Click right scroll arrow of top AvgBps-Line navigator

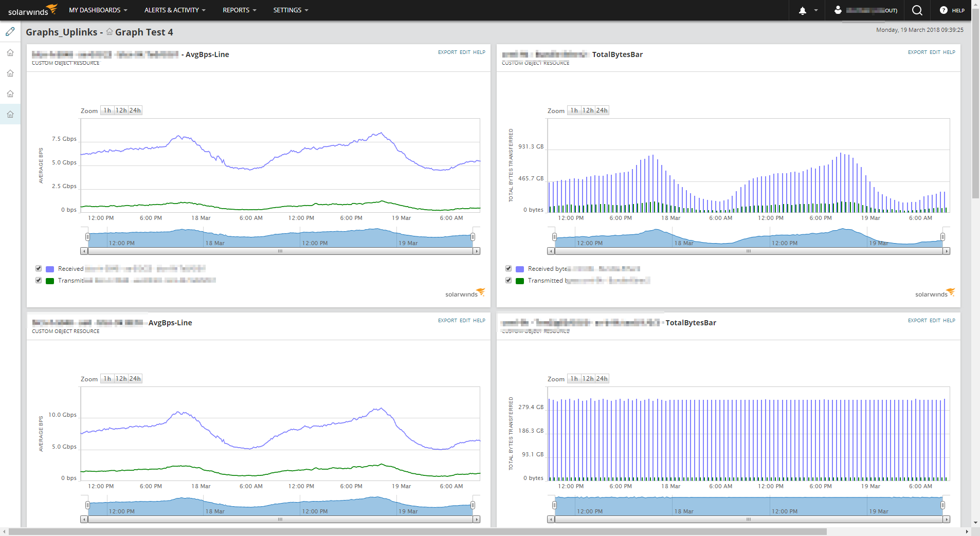(x=477, y=251)
